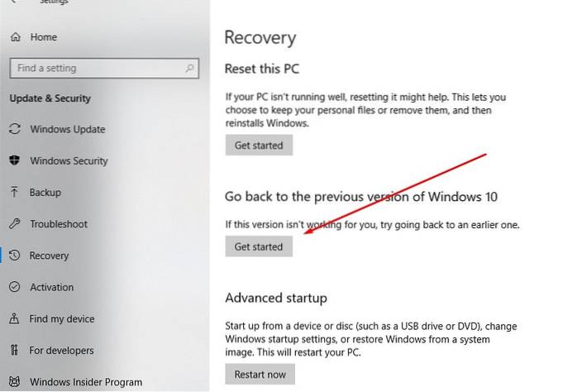577x392 pixels.
Task: Click Get started under Reset this PC
Action: [x=259, y=146]
